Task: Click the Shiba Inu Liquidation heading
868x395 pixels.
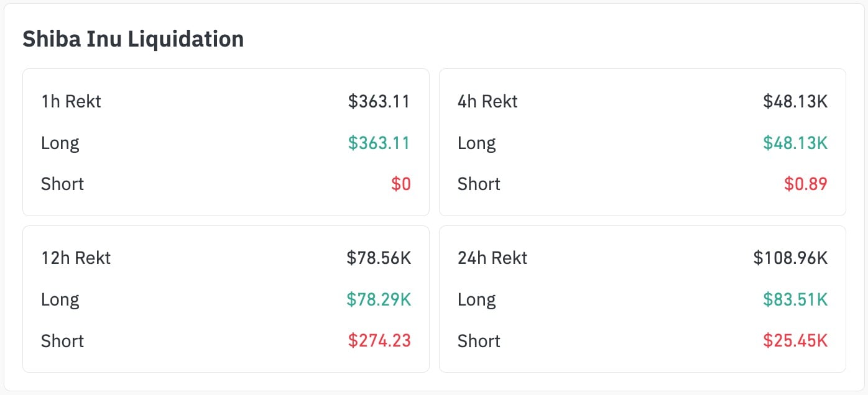Action: pyautogui.click(x=133, y=40)
